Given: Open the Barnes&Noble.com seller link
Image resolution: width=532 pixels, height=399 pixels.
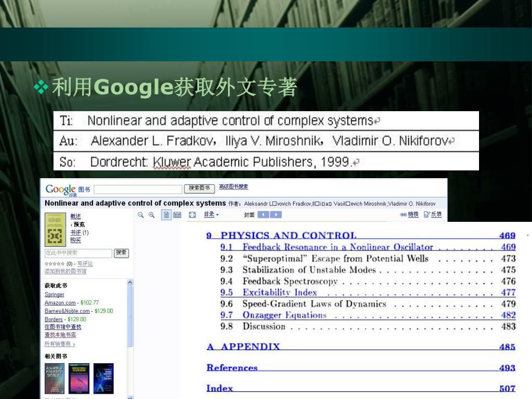Looking at the screenshot, I should 67,311.
